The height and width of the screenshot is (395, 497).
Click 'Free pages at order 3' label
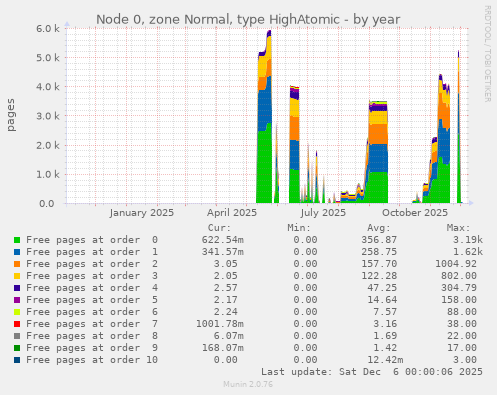tap(92, 276)
